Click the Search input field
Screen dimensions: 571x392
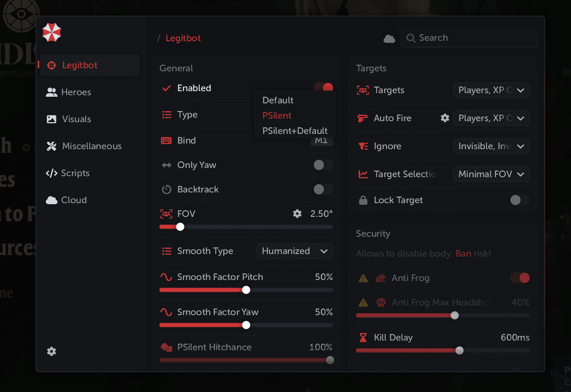[x=474, y=38]
